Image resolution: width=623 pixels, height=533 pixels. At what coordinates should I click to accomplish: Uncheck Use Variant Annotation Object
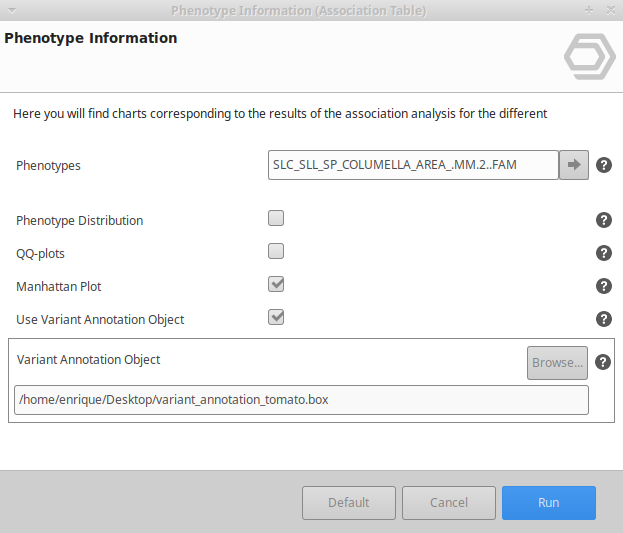pyautogui.click(x=276, y=317)
